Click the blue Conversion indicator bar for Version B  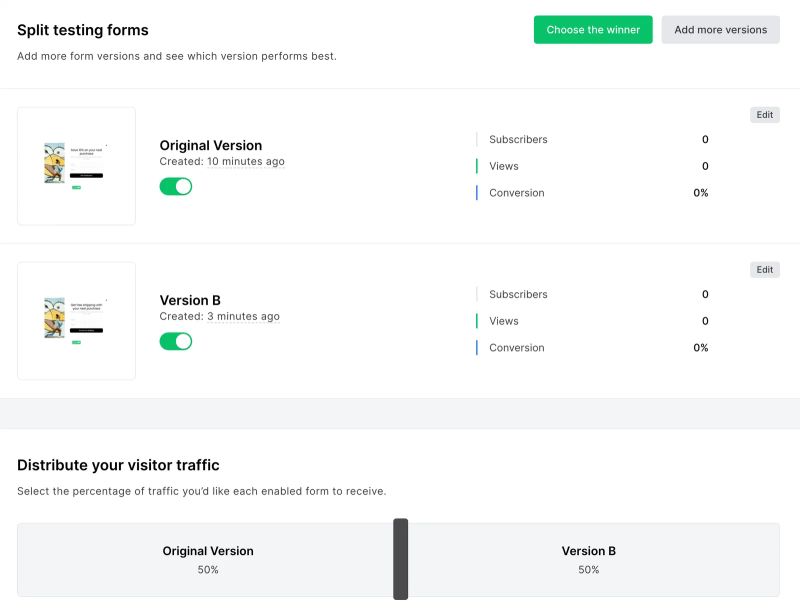tap(477, 347)
